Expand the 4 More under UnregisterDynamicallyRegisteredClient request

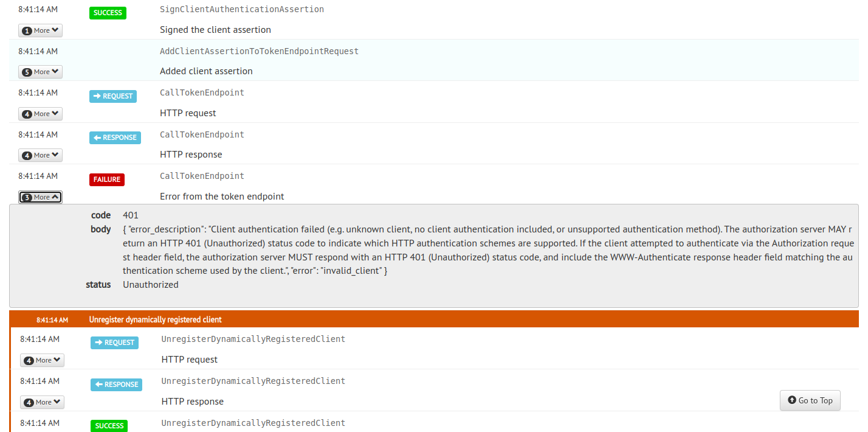[42, 360]
